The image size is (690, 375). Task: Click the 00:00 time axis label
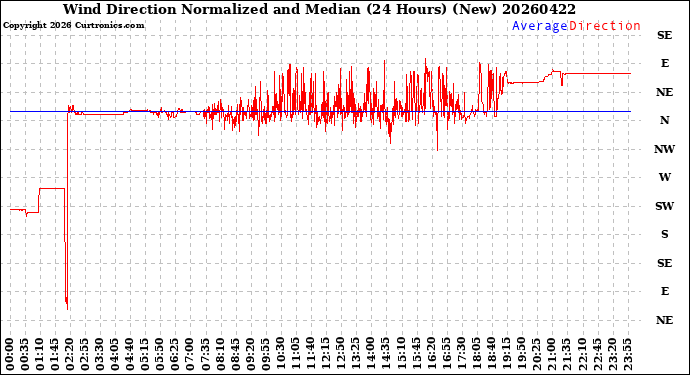click(10, 354)
